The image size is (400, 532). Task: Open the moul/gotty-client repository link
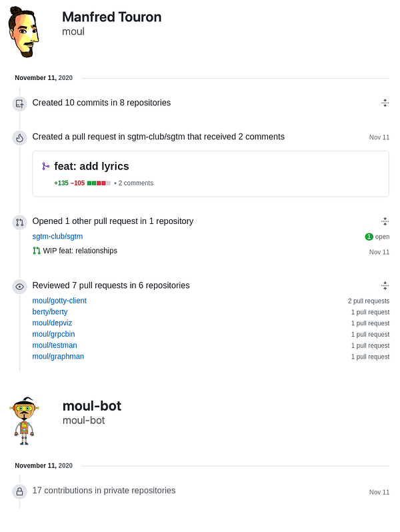(x=59, y=301)
